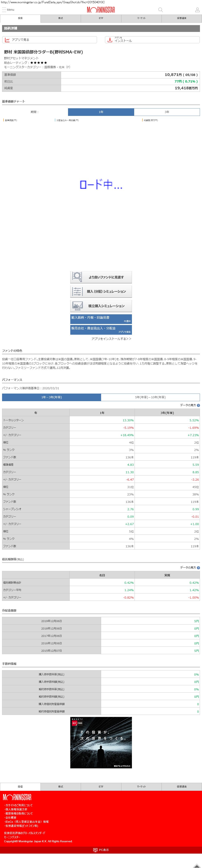Select the 5年(年率)–10年(年率) performance tab

[x=150, y=397]
